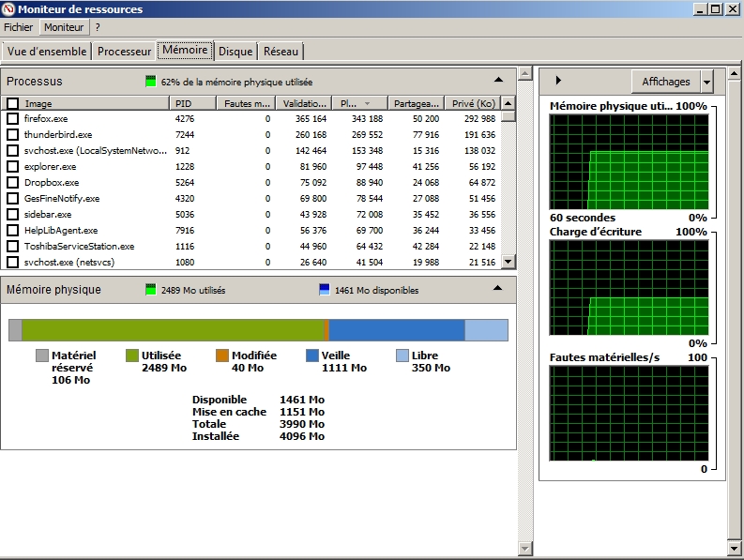Enable the thunderbird.exe process checkbox
Image resolution: width=744 pixels, height=560 pixels.
click(x=13, y=135)
